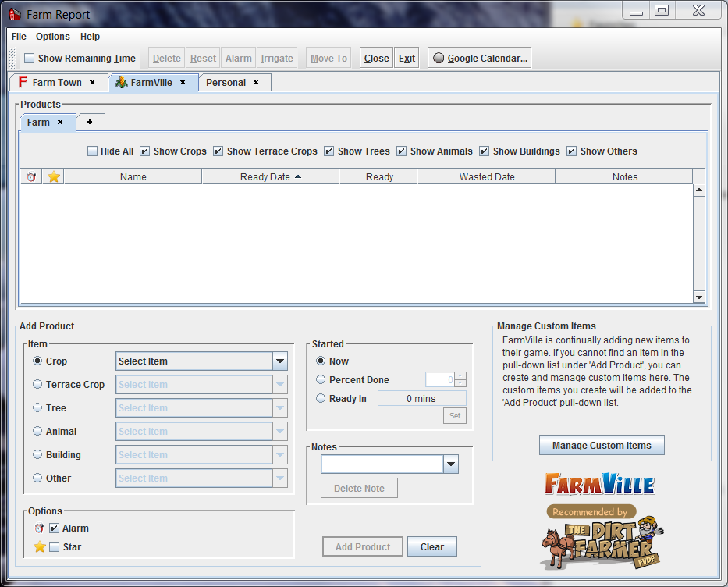Click the Clear button
Screen dimensions: 728x587
pyautogui.click(x=432, y=546)
